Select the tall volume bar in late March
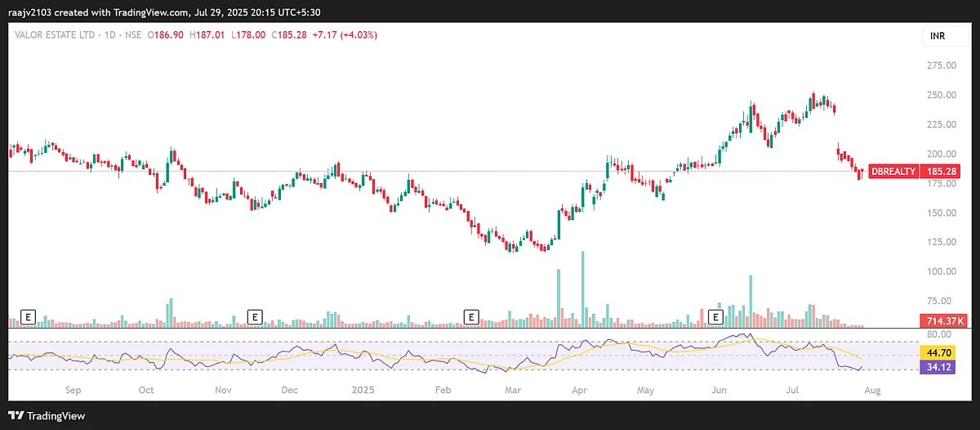Image resolution: width=980 pixels, height=430 pixels. [559, 298]
